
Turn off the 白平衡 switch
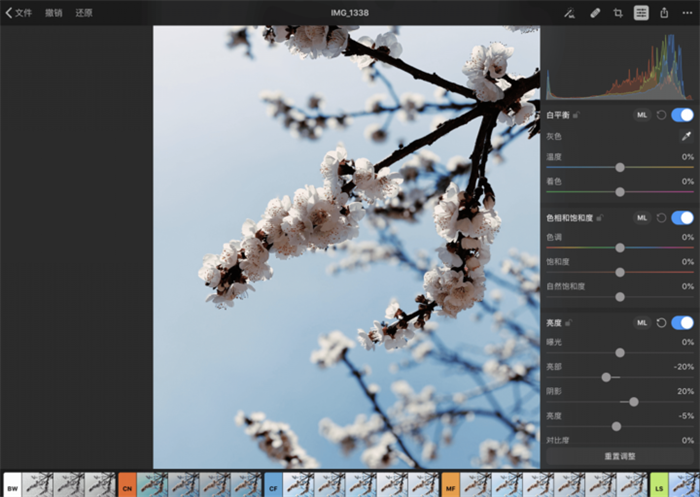click(682, 115)
